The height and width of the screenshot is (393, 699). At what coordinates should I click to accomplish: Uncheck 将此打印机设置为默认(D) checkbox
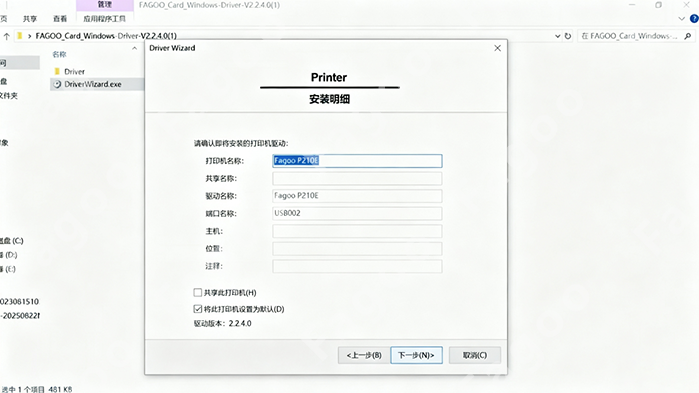coord(197,308)
